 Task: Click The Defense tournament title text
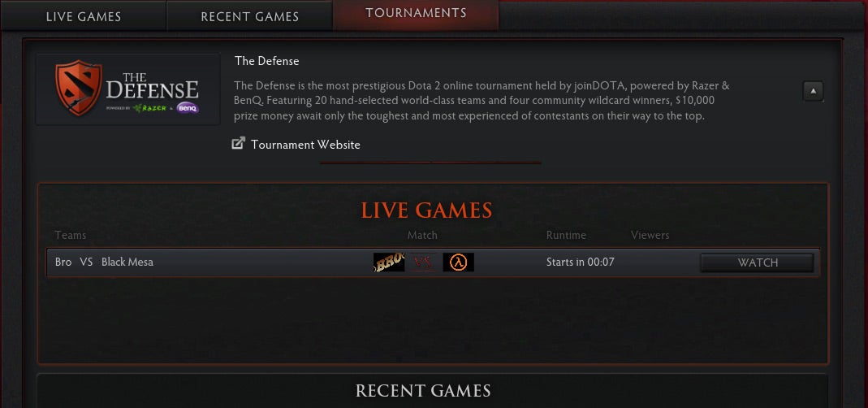[267, 61]
